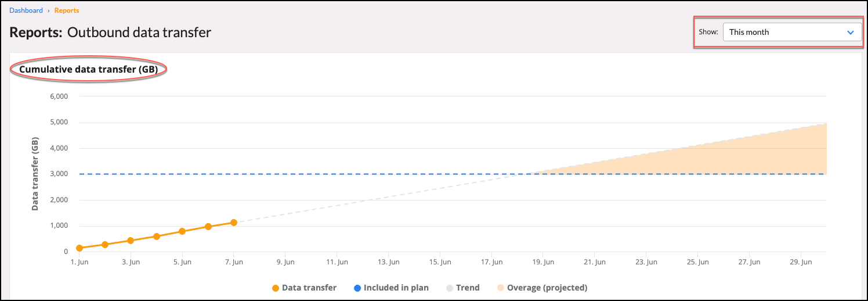Click the Reports breadcrumb item
Screen dimensions: 868x301
(x=67, y=10)
